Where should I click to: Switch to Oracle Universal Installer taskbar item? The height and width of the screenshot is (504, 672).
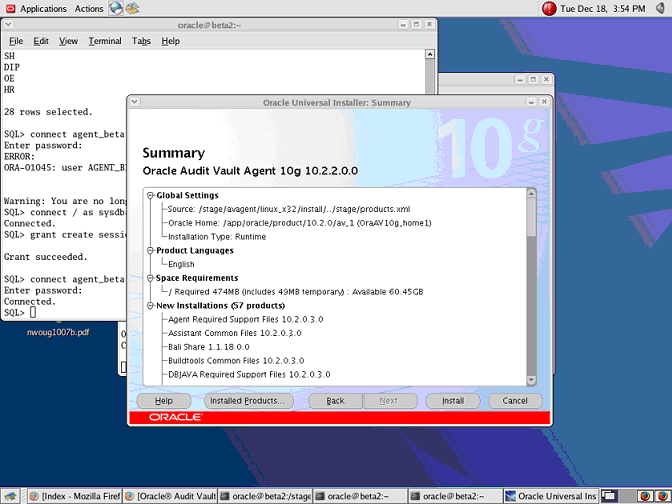pos(551,496)
